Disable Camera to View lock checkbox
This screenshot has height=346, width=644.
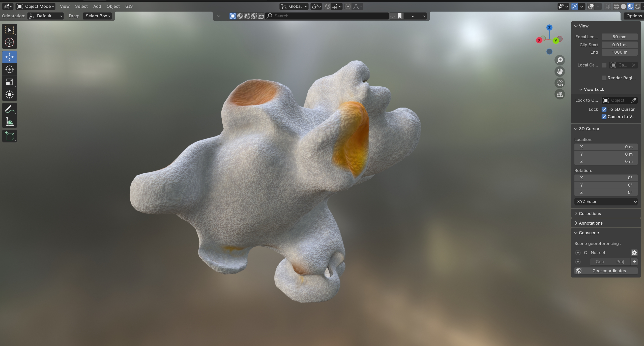[604, 117]
